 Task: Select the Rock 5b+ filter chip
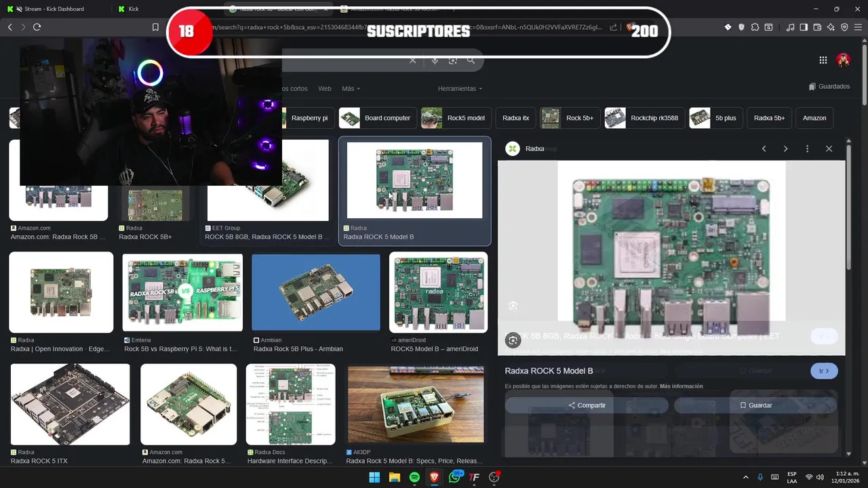570,118
